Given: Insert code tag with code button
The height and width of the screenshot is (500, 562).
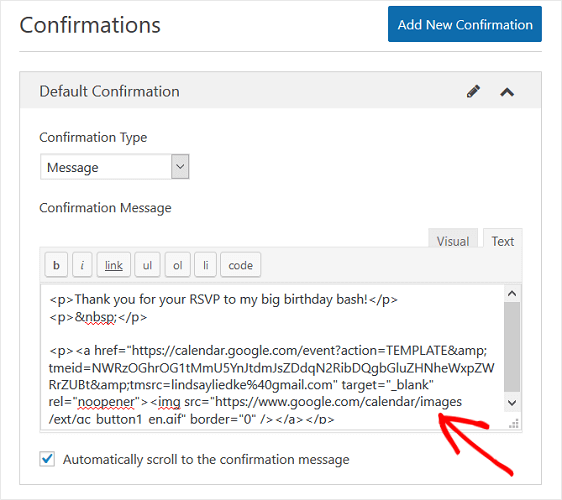Looking at the screenshot, I should pyautogui.click(x=240, y=265).
